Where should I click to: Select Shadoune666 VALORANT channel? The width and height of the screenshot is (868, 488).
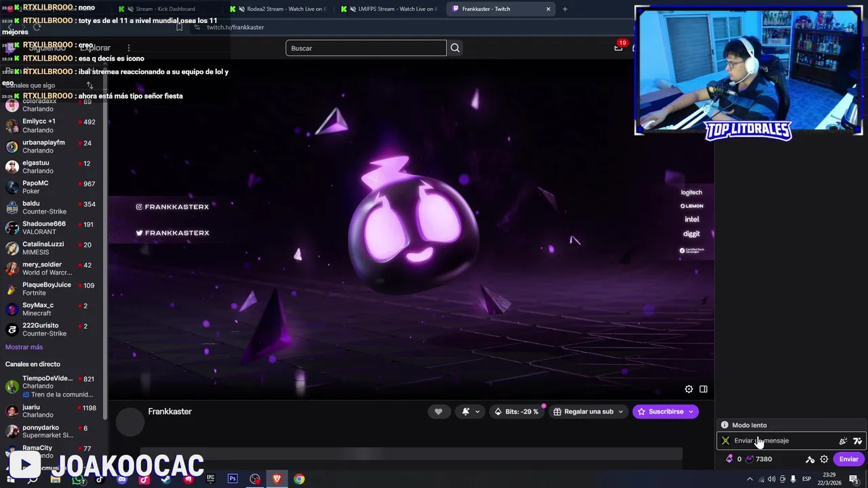(53, 228)
